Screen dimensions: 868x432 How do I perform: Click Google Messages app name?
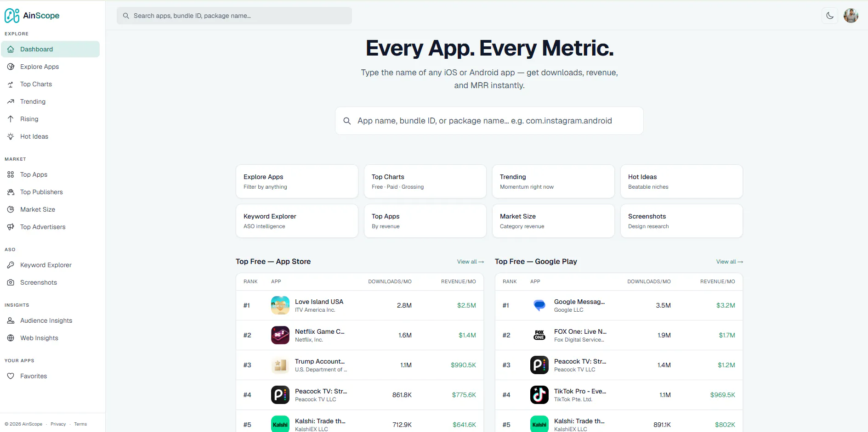point(579,302)
